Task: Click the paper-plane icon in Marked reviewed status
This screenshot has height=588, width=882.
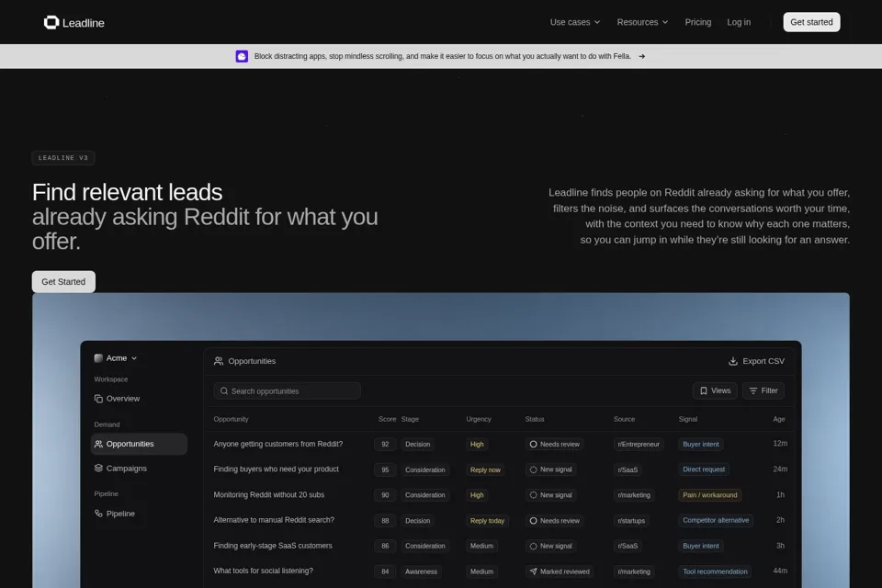Action: [533, 571]
